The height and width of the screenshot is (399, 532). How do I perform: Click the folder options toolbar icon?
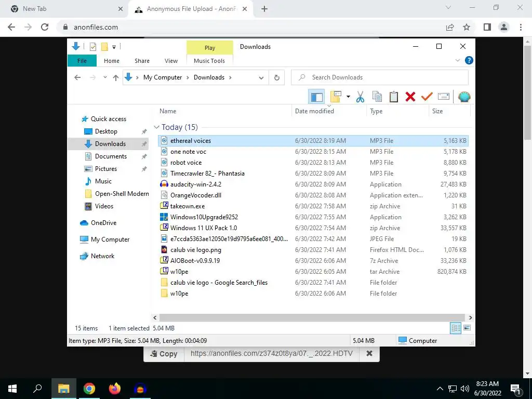point(336,97)
